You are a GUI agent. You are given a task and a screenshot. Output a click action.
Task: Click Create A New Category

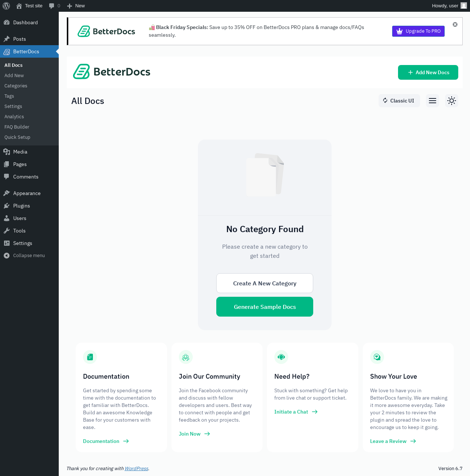coord(265,283)
